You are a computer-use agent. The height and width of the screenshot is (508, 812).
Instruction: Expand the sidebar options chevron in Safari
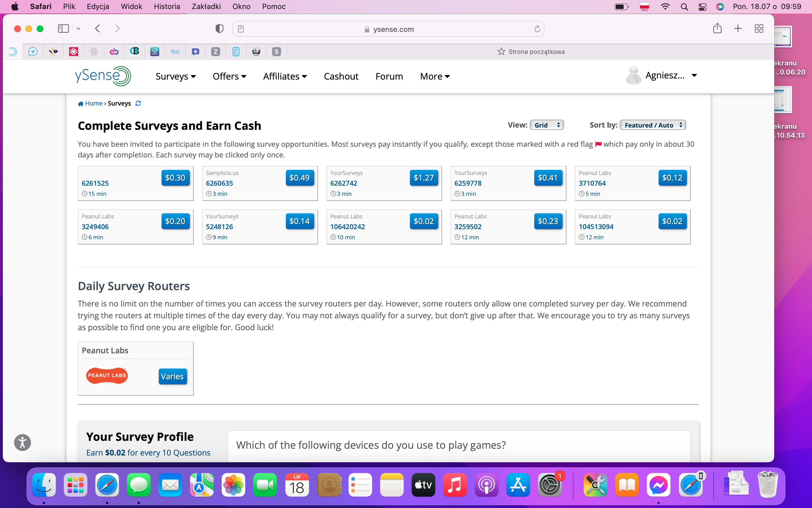pyautogui.click(x=78, y=29)
